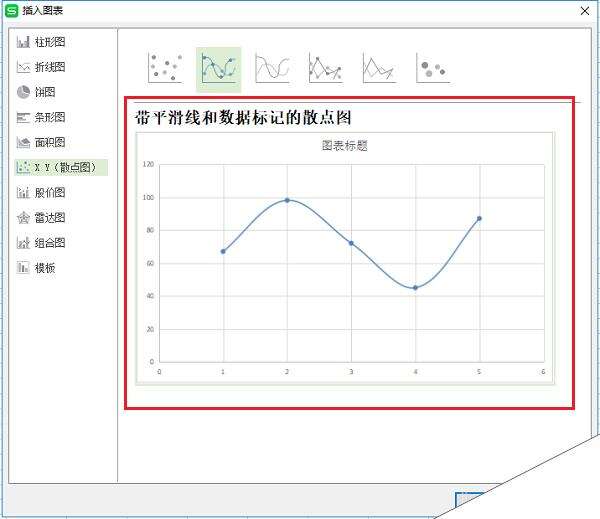Image resolution: width=600 pixels, height=519 pixels.
Task: Open the 股价图 stock chart category
Action: click(41, 193)
